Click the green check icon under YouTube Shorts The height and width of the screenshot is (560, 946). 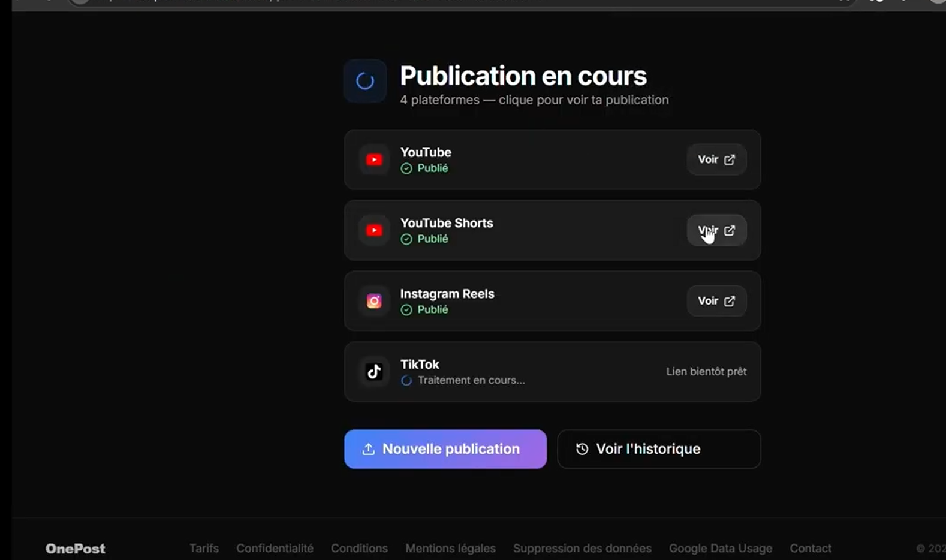(x=406, y=239)
